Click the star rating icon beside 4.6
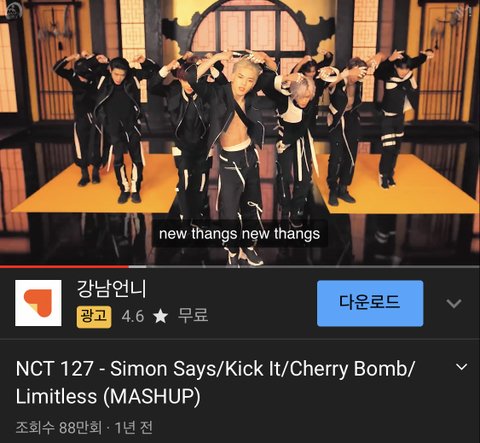Viewport: 480px width, 443px height. click(161, 316)
